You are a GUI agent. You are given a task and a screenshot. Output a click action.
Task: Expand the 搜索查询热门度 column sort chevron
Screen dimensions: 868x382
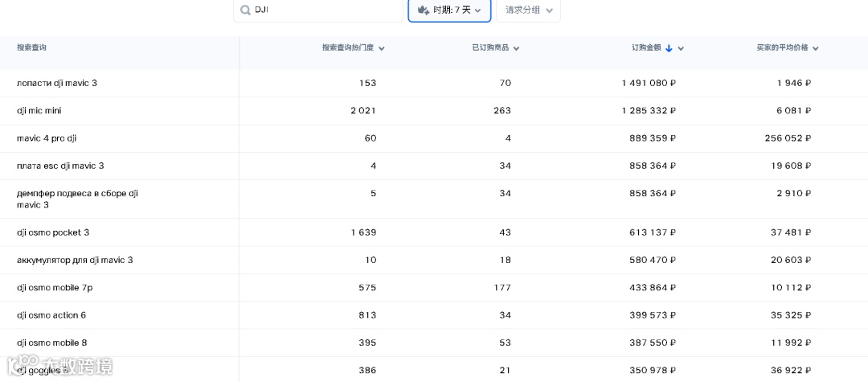pos(382,49)
